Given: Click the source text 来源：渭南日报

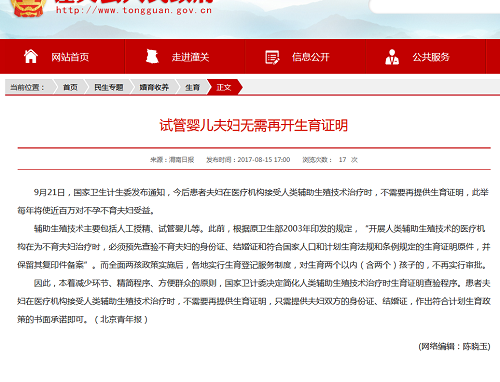Looking at the screenshot, I should pos(172,160).
